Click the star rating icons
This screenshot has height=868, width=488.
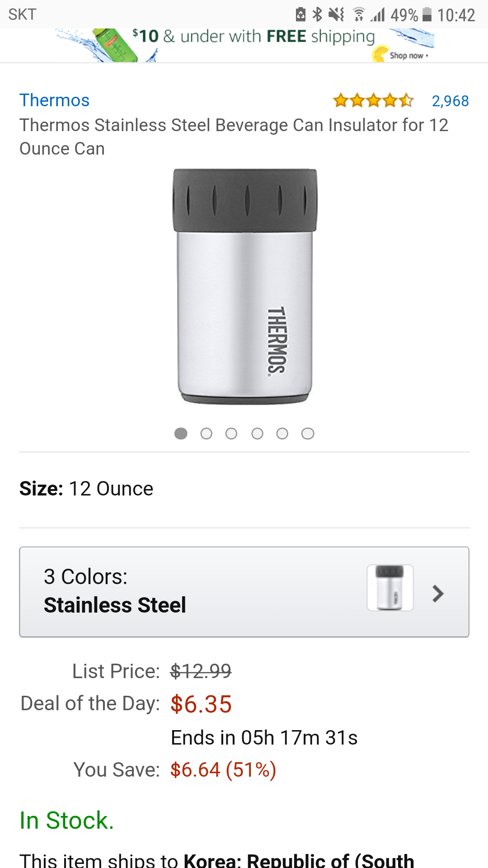373,100
